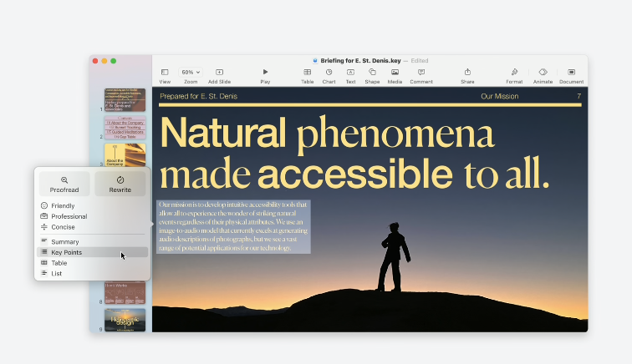Add a Comment
The image size is (632, 364).
click(x=421, y=73)
